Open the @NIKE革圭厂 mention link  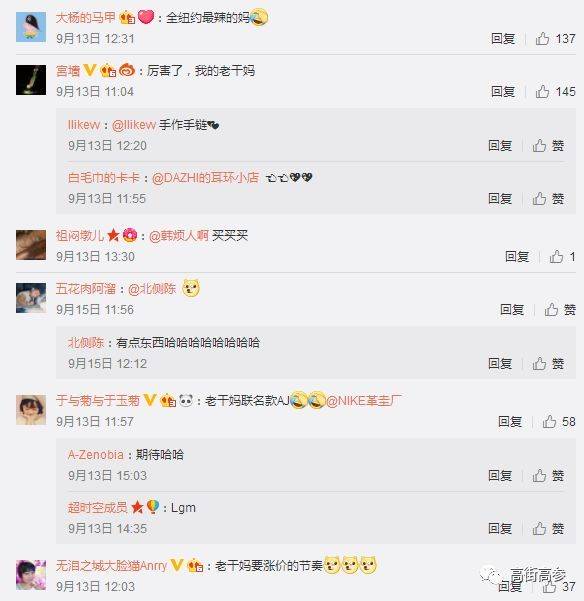(364, 401)
